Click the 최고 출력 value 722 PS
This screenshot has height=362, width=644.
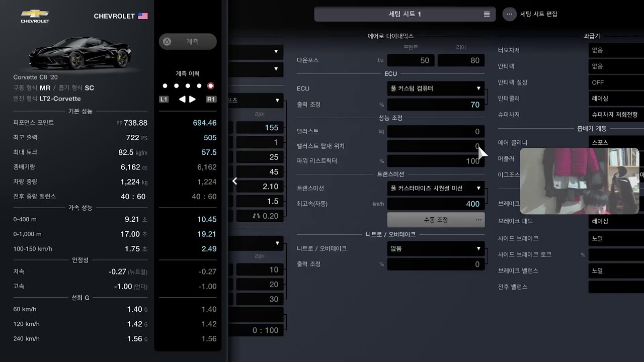(x=136, y=137)
